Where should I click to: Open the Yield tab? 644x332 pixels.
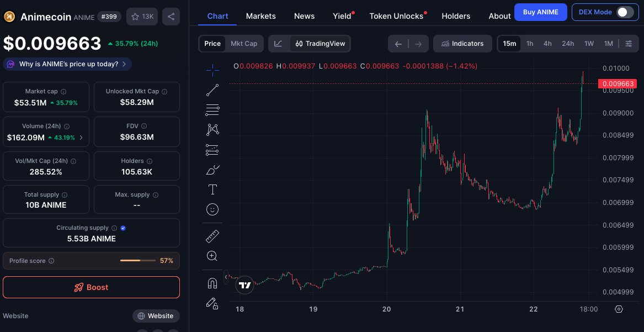342,16
